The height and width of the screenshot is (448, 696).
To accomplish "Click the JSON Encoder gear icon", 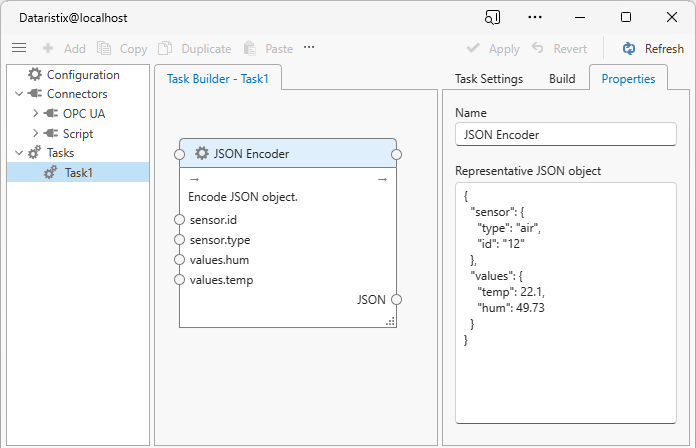I will pos(202,153).
